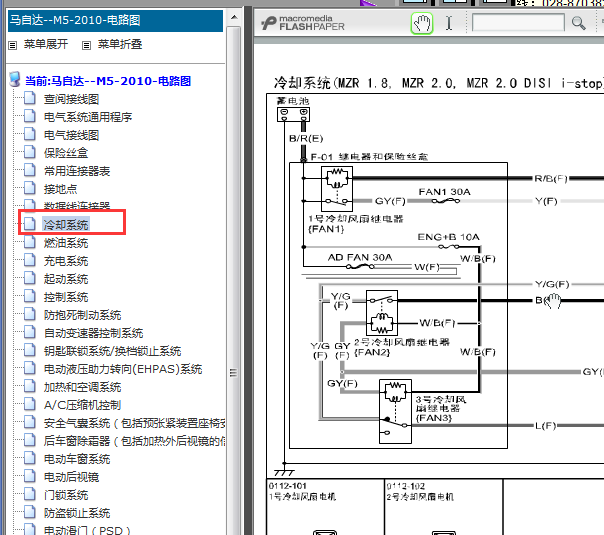Click the page icon beside A/C压缩机控制
Viewport: 604px width, 535px height.
pyautogui.click(x=30, y=404)
